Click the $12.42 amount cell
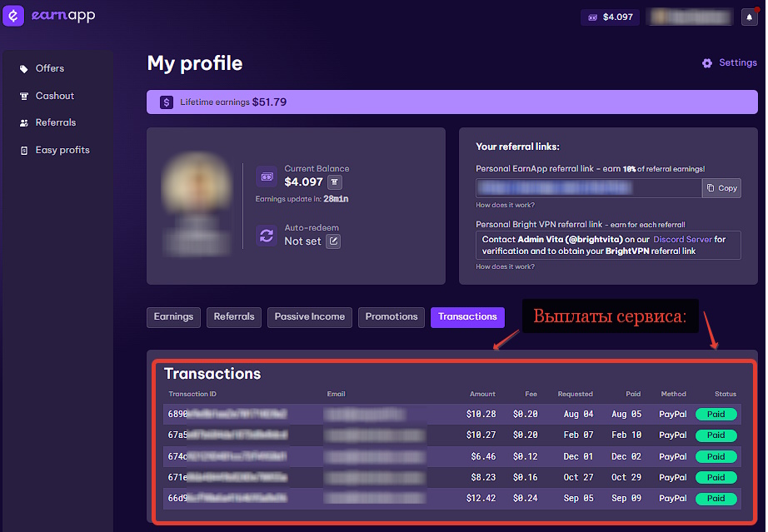768x532 pixels. [x=481, y=498]
